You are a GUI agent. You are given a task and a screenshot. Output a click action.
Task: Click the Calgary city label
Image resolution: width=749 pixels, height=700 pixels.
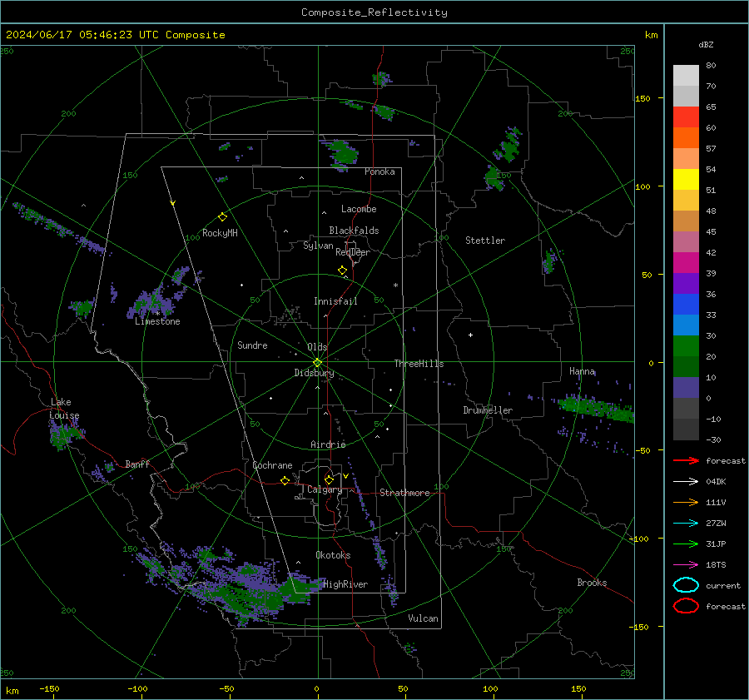[x=325, y=489]
